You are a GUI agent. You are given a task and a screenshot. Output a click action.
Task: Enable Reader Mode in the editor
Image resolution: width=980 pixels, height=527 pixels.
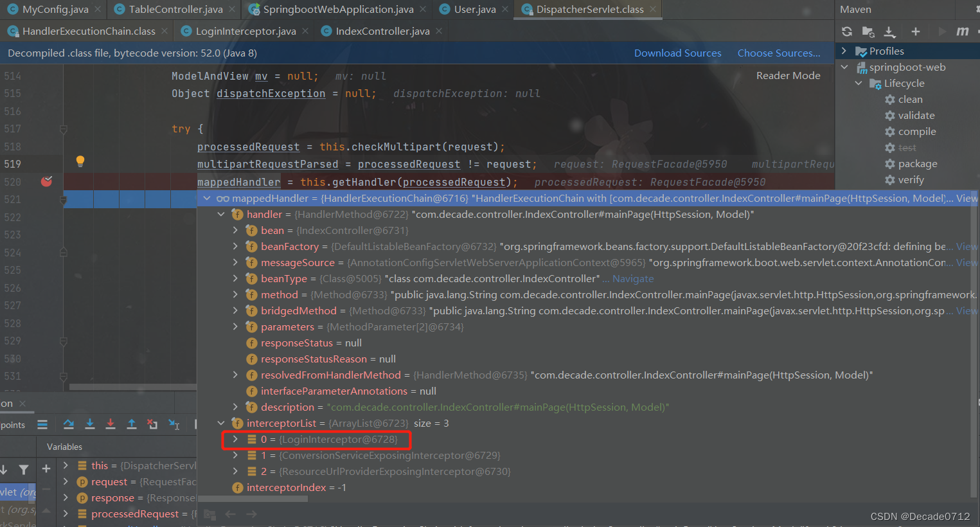tap(788, 75)
